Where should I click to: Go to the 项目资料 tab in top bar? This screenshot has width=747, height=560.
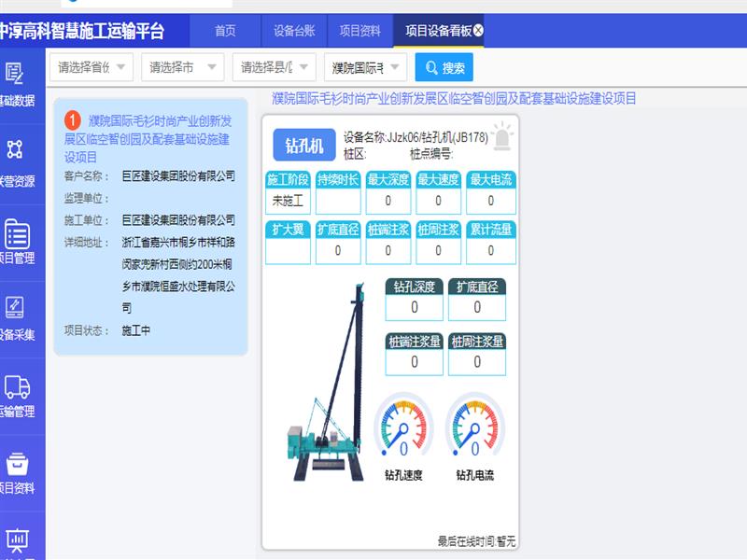tap(359, 31)
